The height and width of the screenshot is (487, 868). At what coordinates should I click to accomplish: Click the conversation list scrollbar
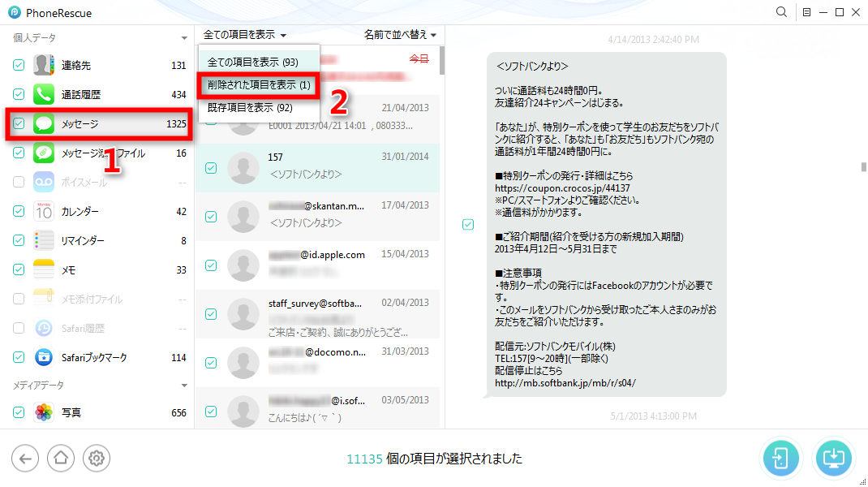(x=442, y=60)
